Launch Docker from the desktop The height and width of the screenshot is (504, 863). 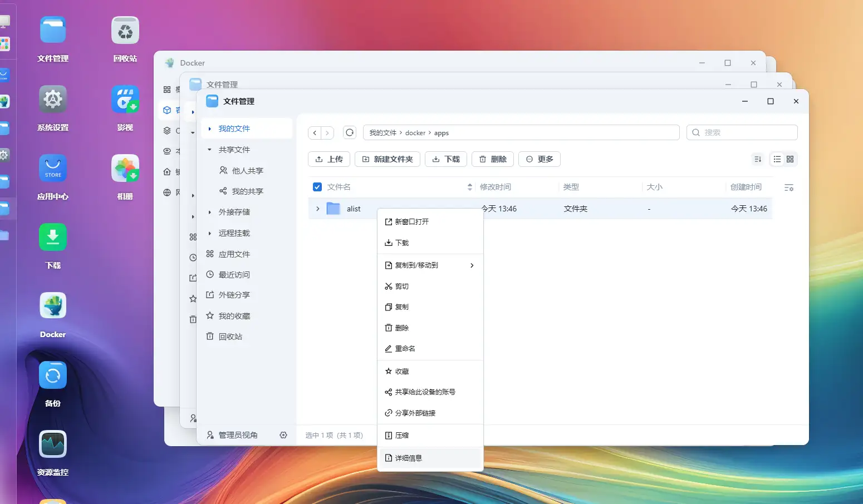point(52,305)
